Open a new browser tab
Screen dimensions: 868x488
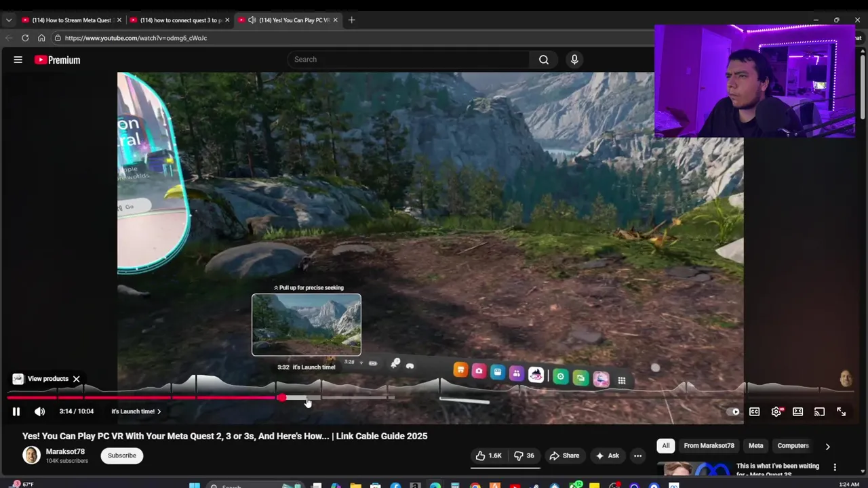click(x=351, y=20)
